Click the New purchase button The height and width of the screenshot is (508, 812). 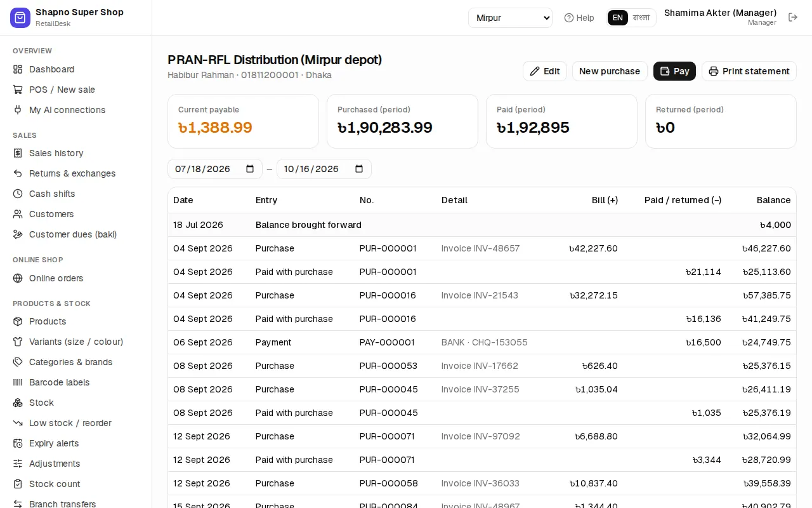pos(610,71)
